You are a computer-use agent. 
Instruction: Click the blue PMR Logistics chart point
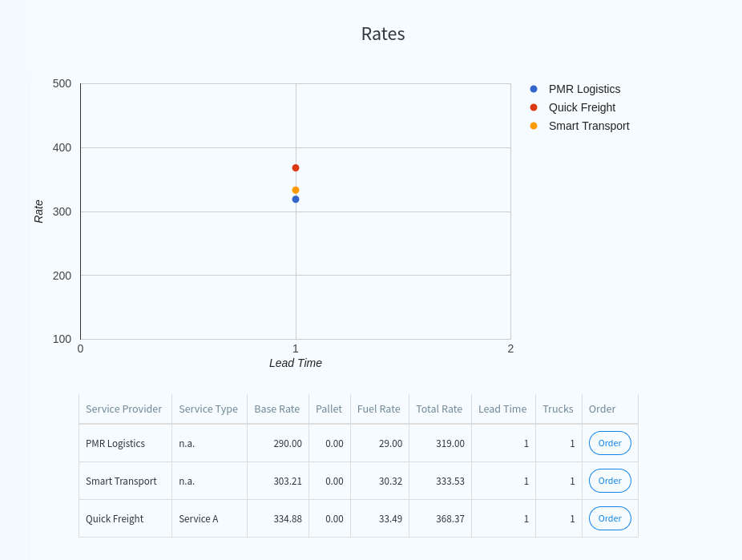[x=296, y=199]
